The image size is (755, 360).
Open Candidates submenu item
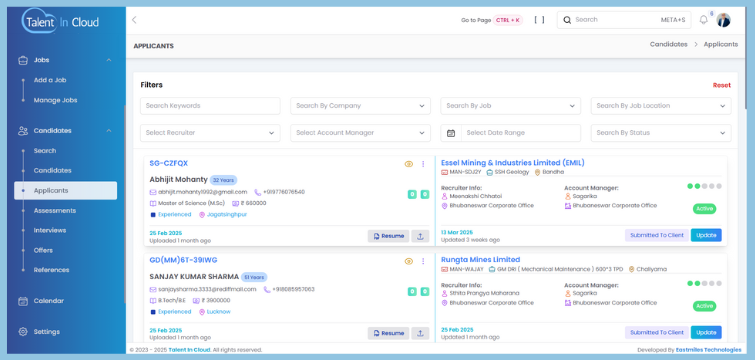tap(52, 170)
